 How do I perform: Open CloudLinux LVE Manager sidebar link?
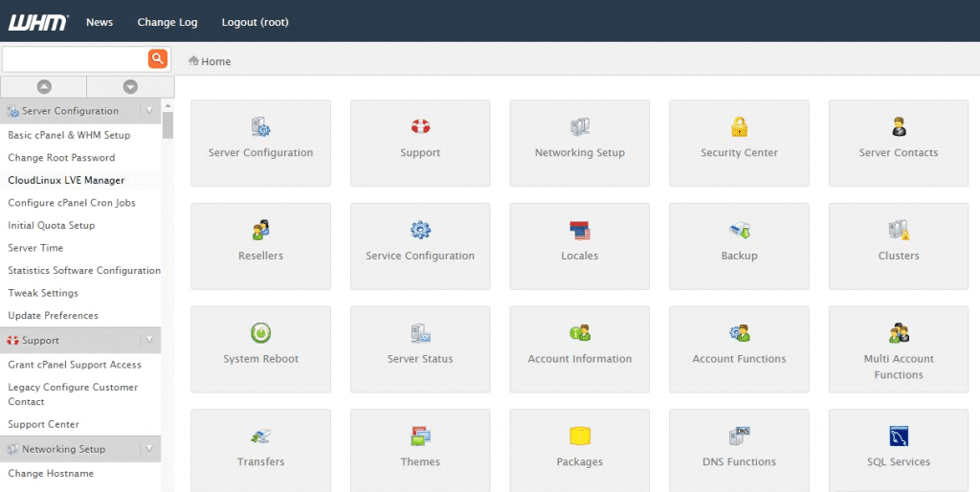[x=66, y=180]
